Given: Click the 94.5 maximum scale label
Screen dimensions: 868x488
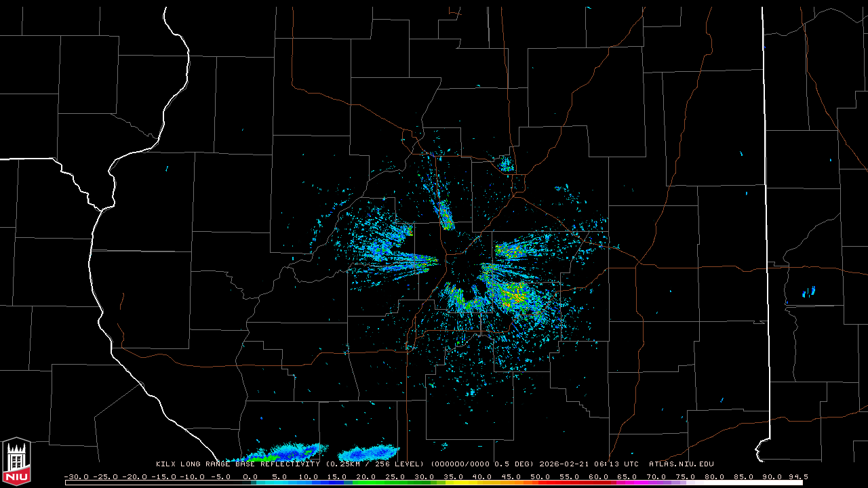Looking at the screenshot, I should click(x=797, y=476).
